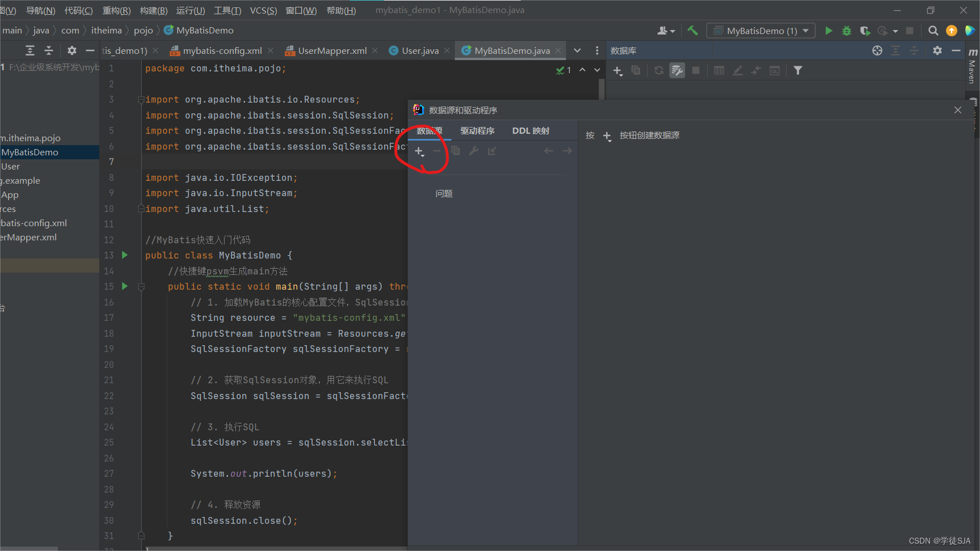Collapse the main method fold marker
This screenshot has width=980, height=551.
pos(141,287)
